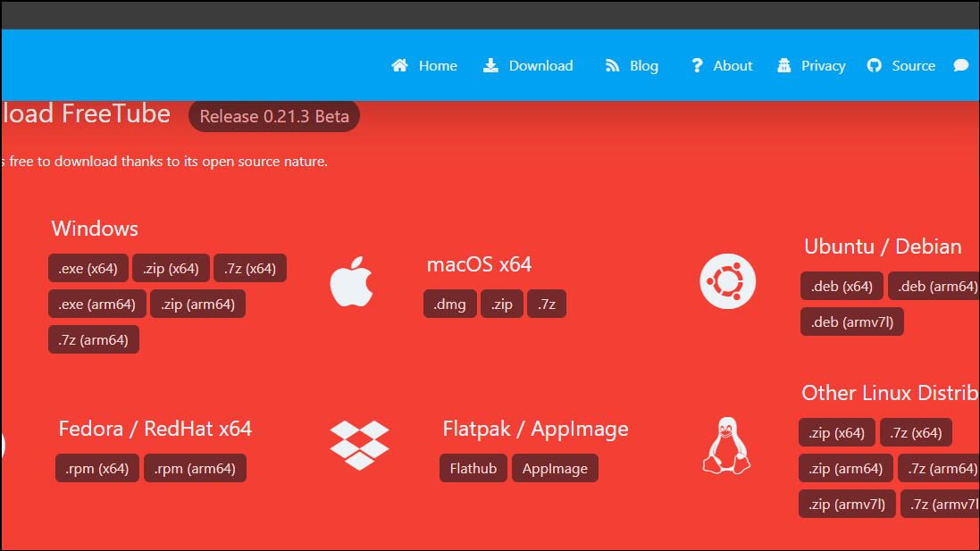Download Fedora .rpm (arm64) package

pos(195,468)
